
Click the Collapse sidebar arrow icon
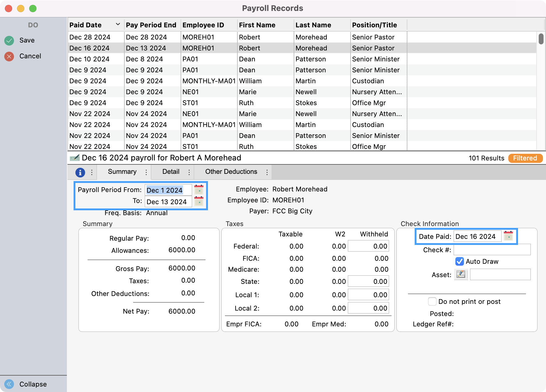[9, 384]
